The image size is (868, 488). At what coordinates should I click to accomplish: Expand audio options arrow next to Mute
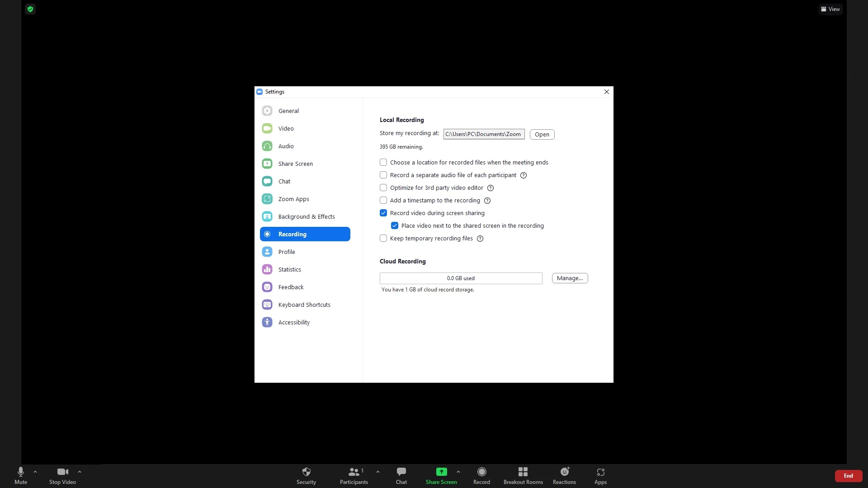[x=35, y=472]
